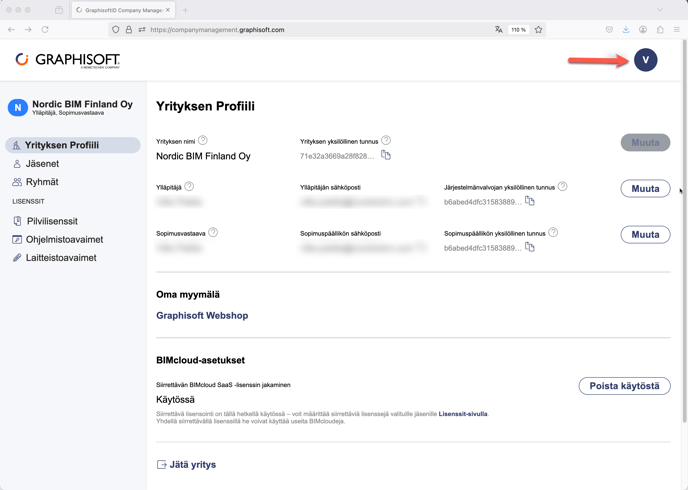
Task: Click the Nordic BIM Finland Oy company avatar
Action: 18,107
